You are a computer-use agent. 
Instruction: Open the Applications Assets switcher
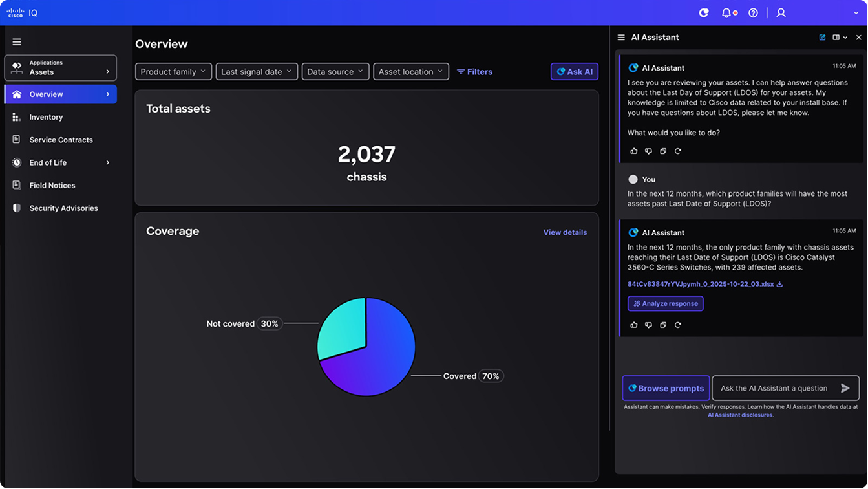pos(61,68)
